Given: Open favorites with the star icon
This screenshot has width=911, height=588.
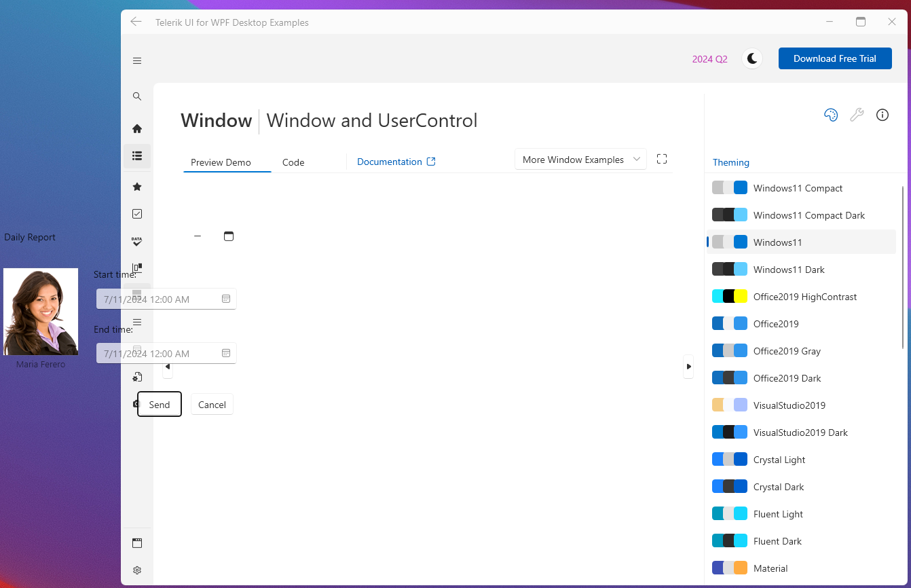Looking at the screenshot, I should 137,187.
